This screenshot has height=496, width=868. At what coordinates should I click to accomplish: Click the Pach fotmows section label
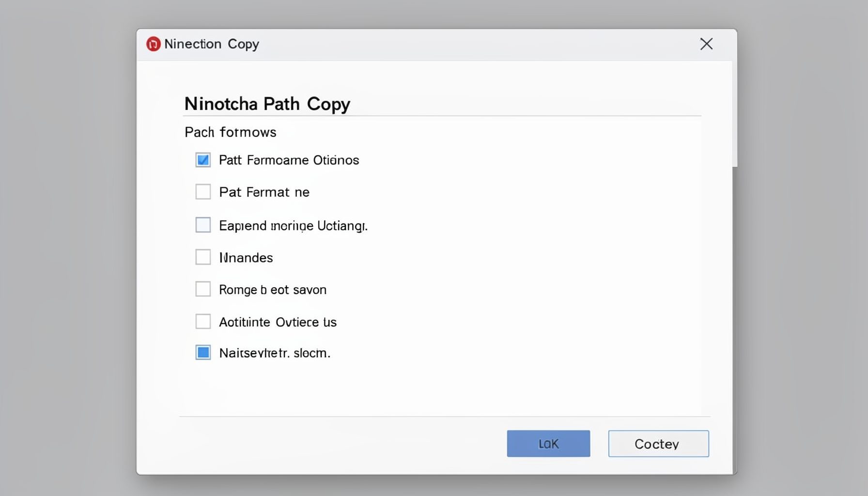pyautogui.click(x=231, y=132)
